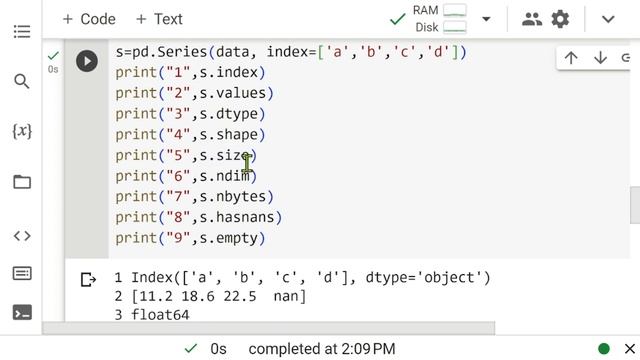Collapse the header with chevron
Image resolution: width=640 pixels, height=360 pixels.
[608, 19]
